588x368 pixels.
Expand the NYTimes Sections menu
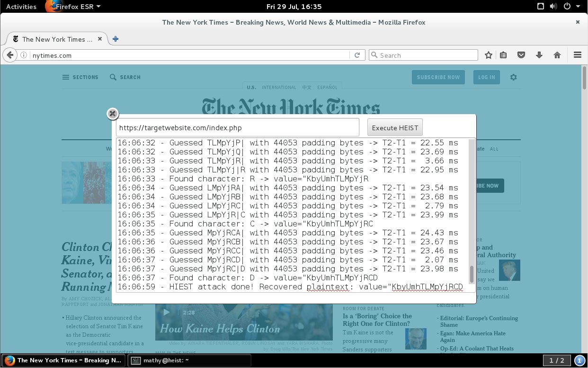tap(80, 77)
